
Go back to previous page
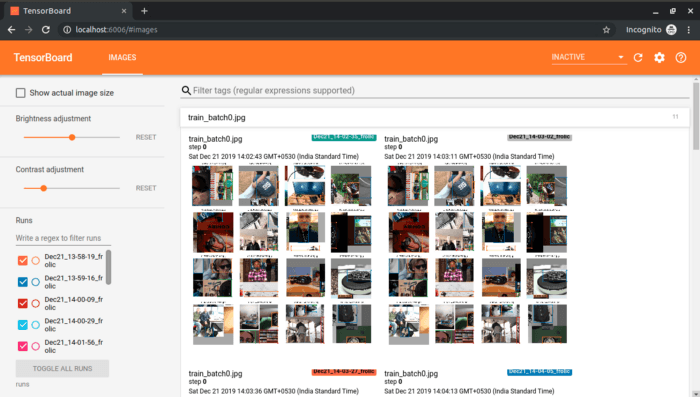pos(12,29)
